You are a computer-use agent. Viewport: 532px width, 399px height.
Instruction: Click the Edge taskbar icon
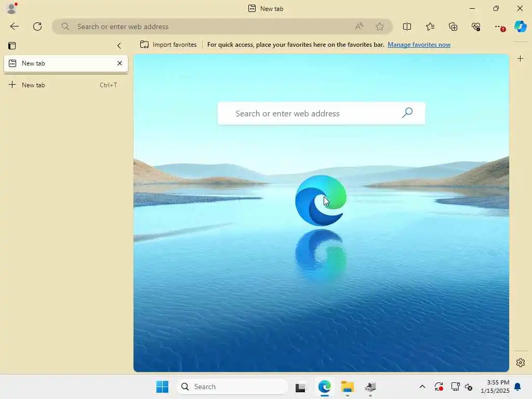[x=324, y=387]
